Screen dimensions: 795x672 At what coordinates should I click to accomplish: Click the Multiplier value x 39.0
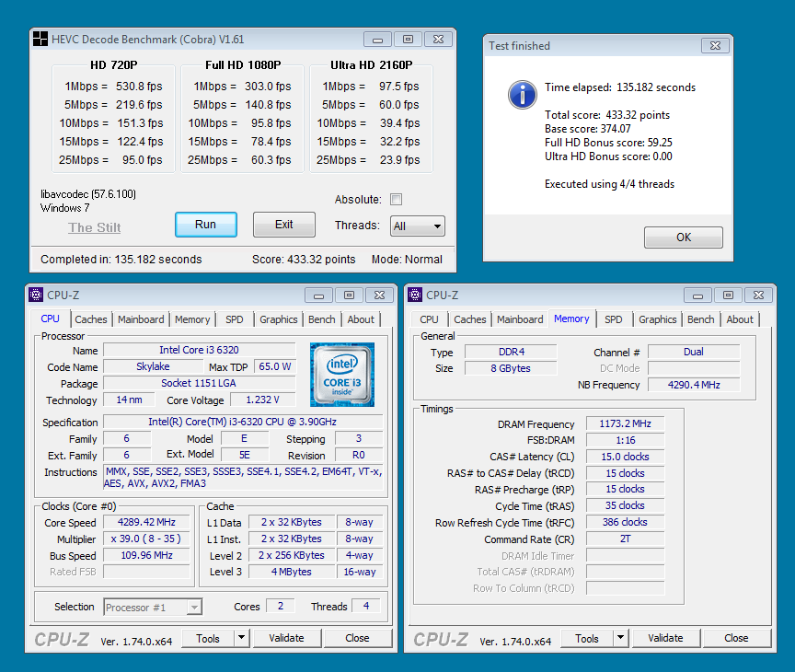146,539
